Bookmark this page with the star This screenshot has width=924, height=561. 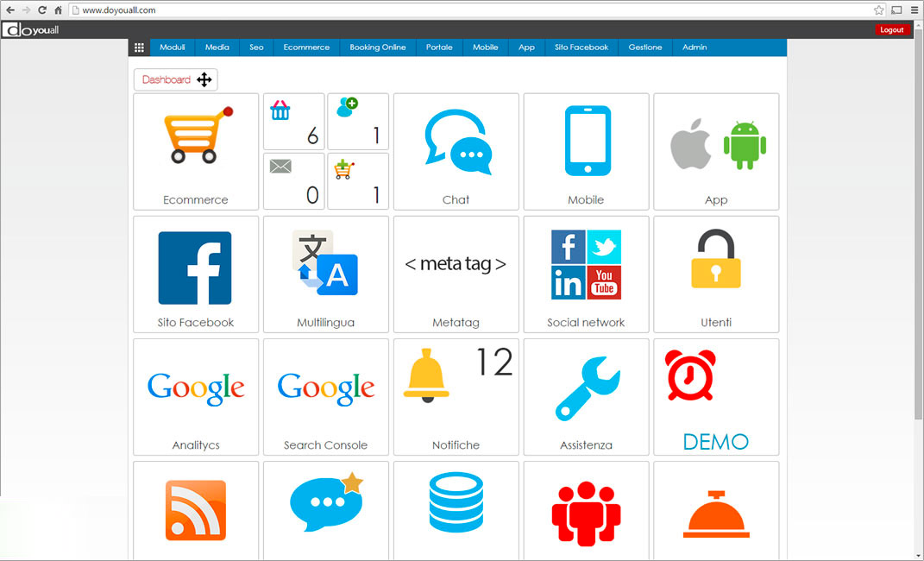tap(878, 10)
